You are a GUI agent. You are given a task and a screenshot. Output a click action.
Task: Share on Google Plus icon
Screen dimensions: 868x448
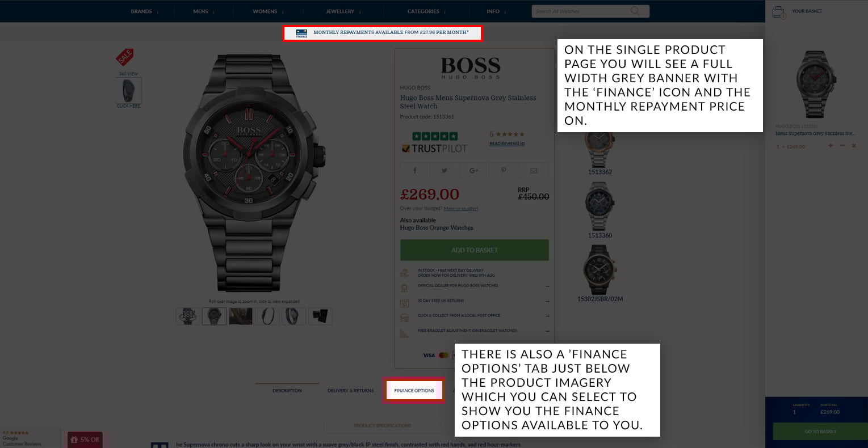tap(474, 170)
